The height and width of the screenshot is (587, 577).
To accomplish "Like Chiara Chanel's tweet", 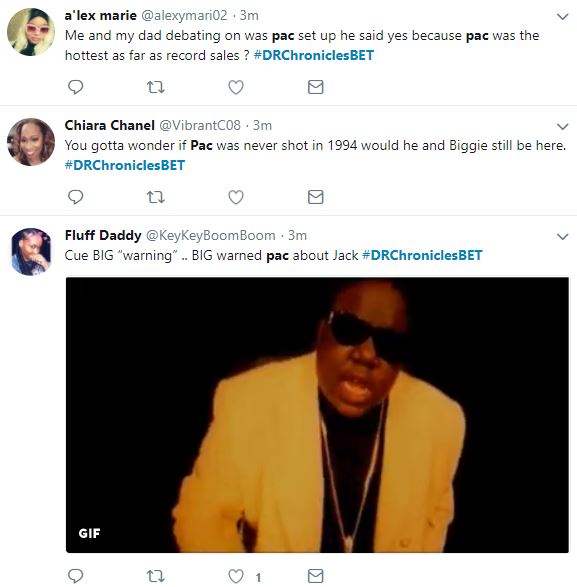I will (236, 197).
